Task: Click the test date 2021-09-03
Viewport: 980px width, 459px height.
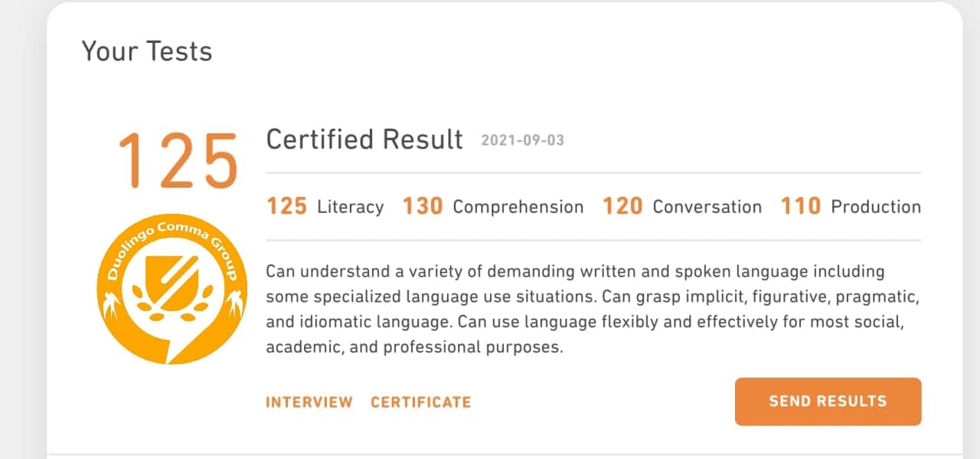Action: pos(522,141)
